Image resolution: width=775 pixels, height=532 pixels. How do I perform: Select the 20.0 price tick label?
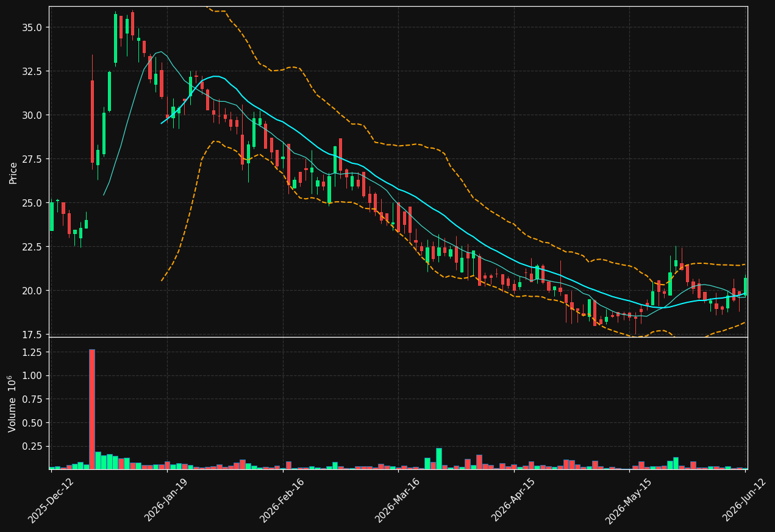[34, 291]
